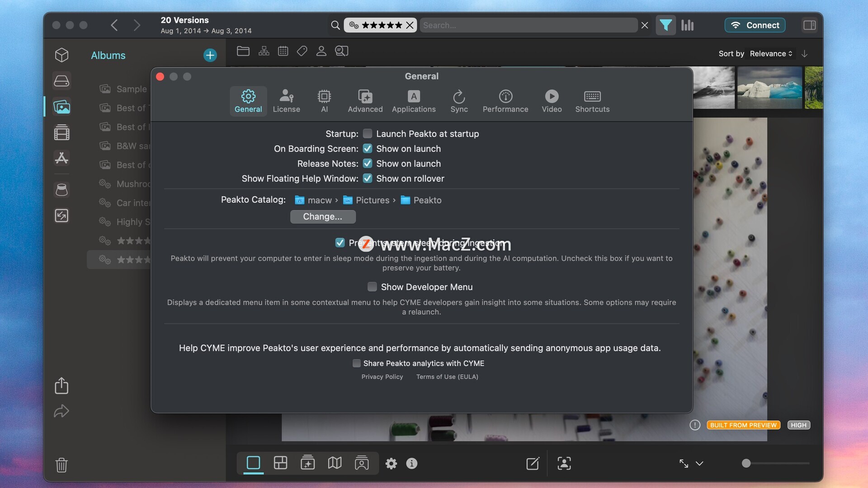This screenshot has width=868, height=488.
Task: Click the keyword tag icon
Action: [302, 51]
